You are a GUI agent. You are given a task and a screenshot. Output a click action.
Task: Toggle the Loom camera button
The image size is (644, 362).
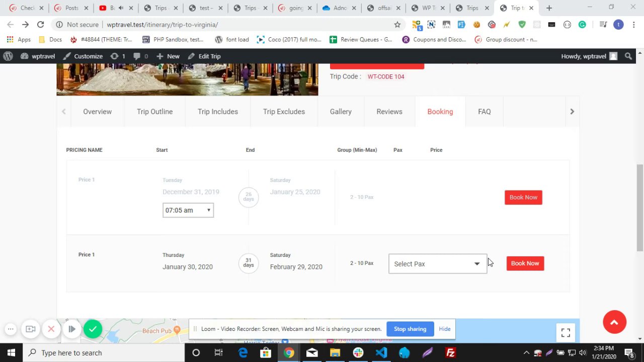pos(31,329)
